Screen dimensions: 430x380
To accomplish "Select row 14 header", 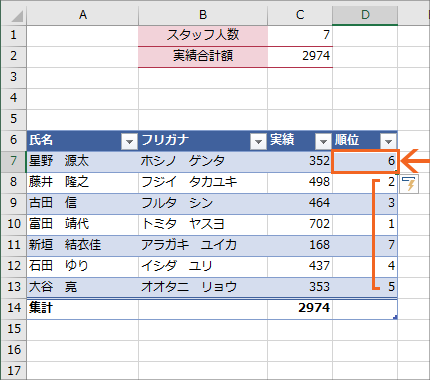I will click(13, 308).
